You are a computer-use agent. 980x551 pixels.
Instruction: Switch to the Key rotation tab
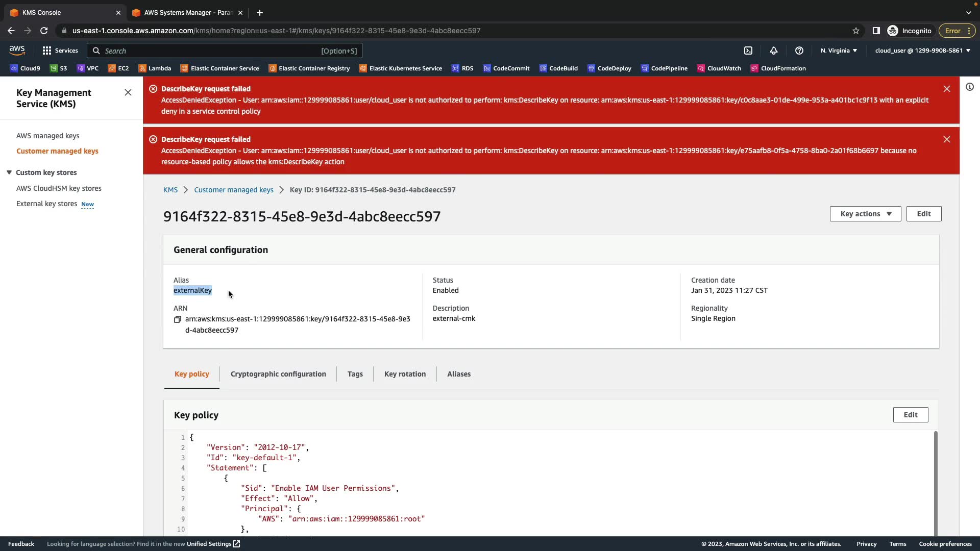pos(405,374)
